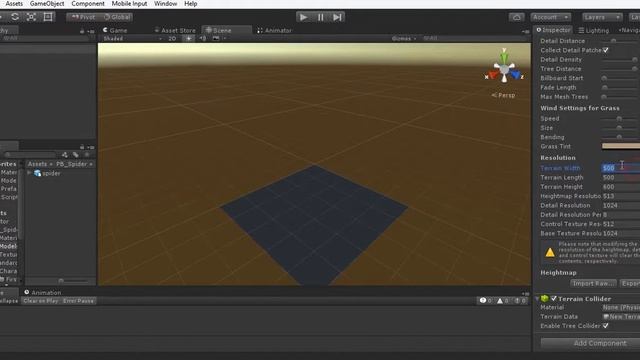This screenshot has height=360, width=640.
Task: Toggle the Global handle rotation button
Action: (116, 17)
